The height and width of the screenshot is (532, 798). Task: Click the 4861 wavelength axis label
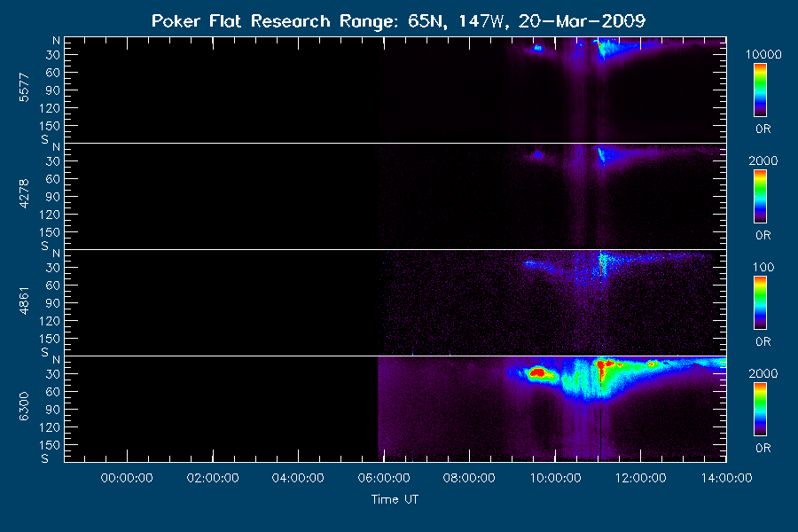(24, 301)
